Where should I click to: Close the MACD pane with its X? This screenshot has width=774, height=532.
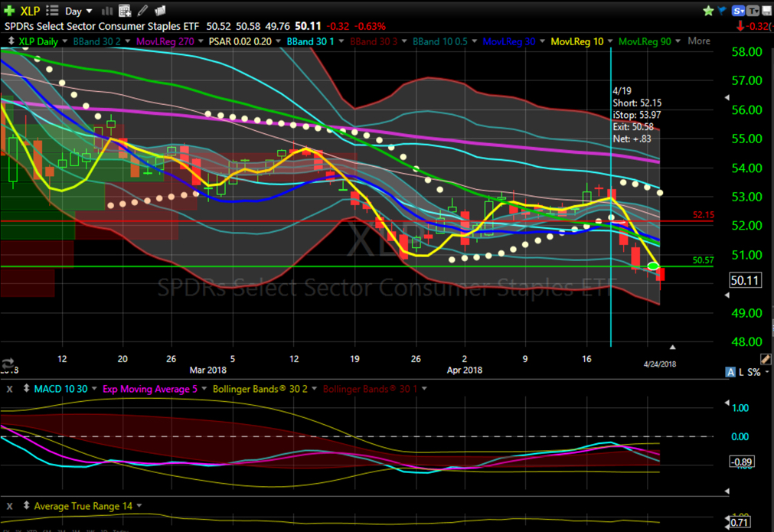pos(9,389)
